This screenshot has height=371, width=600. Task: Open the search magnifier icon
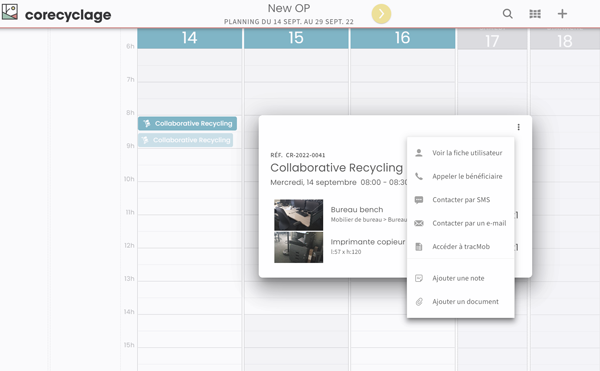click(x=507, y=14)
